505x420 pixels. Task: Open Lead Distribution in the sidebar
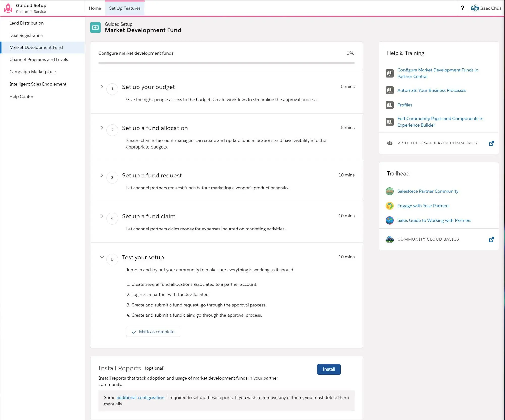click(x=27, y=23)
